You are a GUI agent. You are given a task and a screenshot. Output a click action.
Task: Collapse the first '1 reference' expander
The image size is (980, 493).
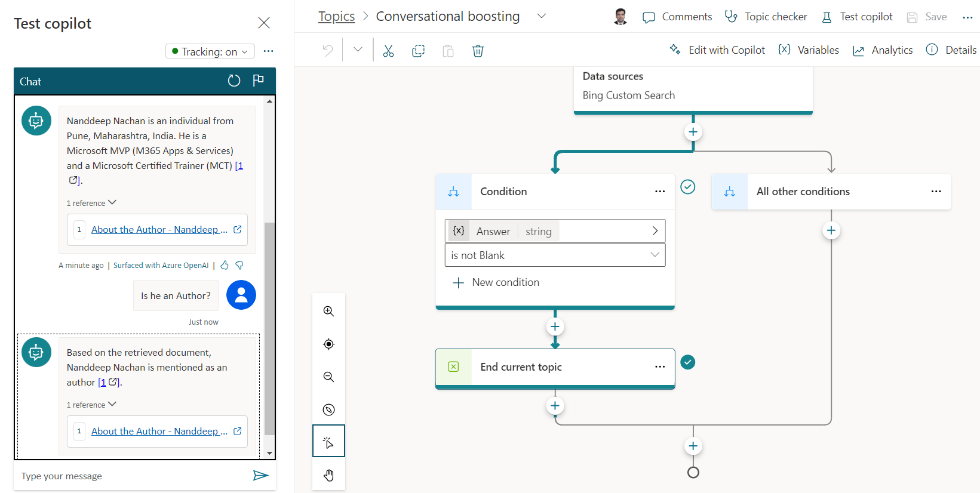91,203
